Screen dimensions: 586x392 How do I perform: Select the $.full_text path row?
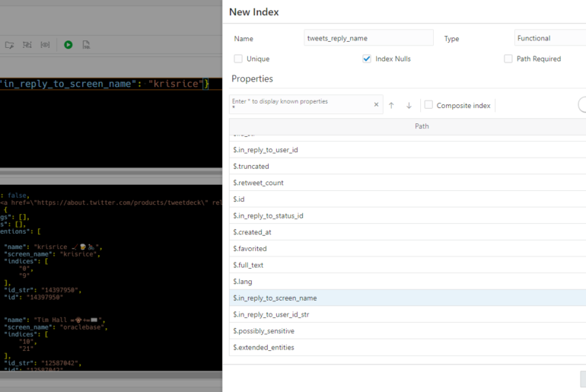coord(407,265)
